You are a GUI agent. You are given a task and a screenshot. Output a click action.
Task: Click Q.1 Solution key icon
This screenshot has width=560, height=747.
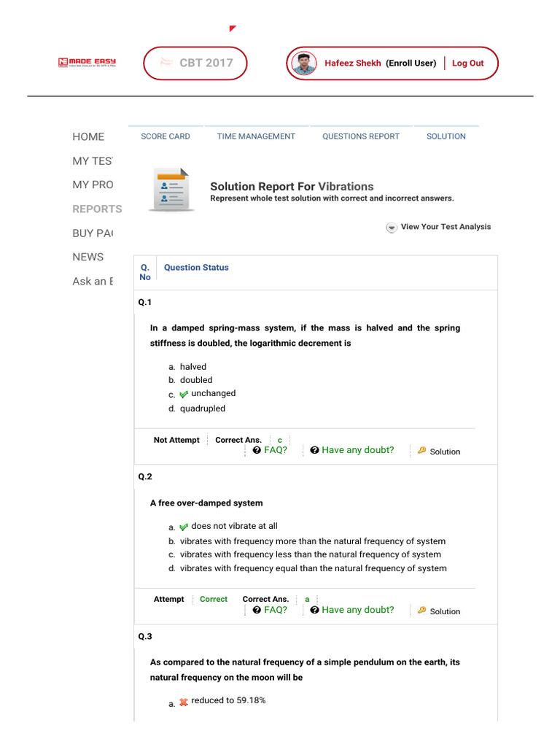421,451
